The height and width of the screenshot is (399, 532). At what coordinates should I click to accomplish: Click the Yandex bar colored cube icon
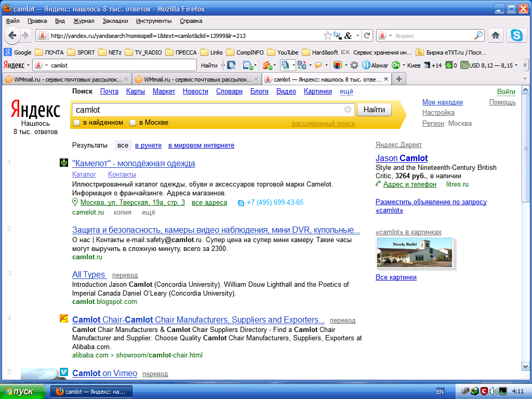point(337,65)
